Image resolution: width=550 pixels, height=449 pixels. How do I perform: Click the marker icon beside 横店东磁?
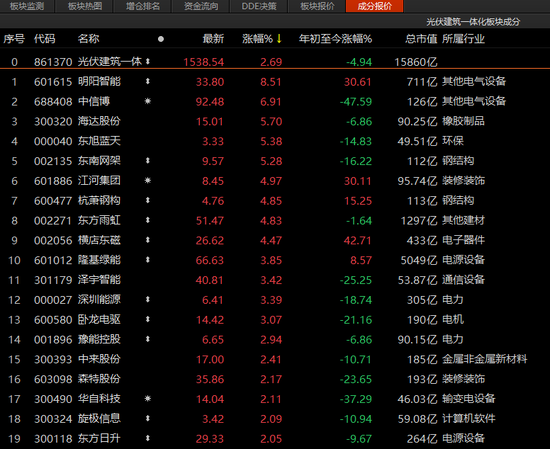(x=148, y=240)
